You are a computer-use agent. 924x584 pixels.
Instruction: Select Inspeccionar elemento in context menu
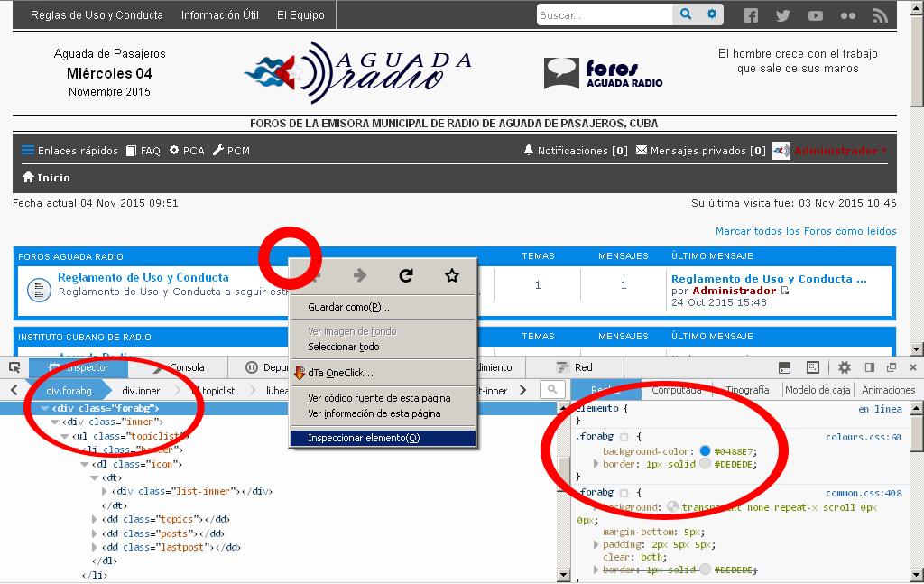coord(364,438)
